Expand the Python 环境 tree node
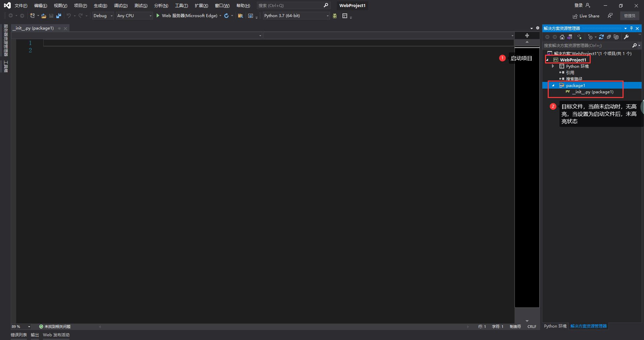The image size is (644, 340). 553,66
